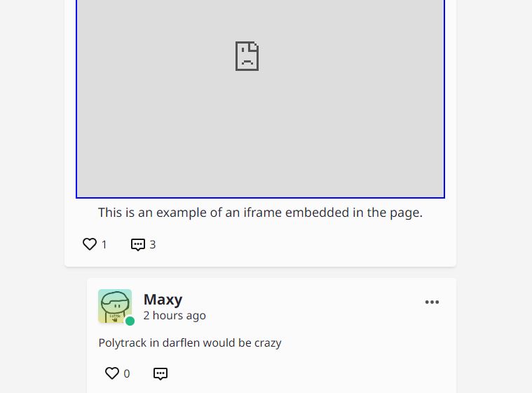Image resolution: width=532 pixels, height=393 pixels.
Task: Click the comment count "3" on the post
Action: (153, 244)
